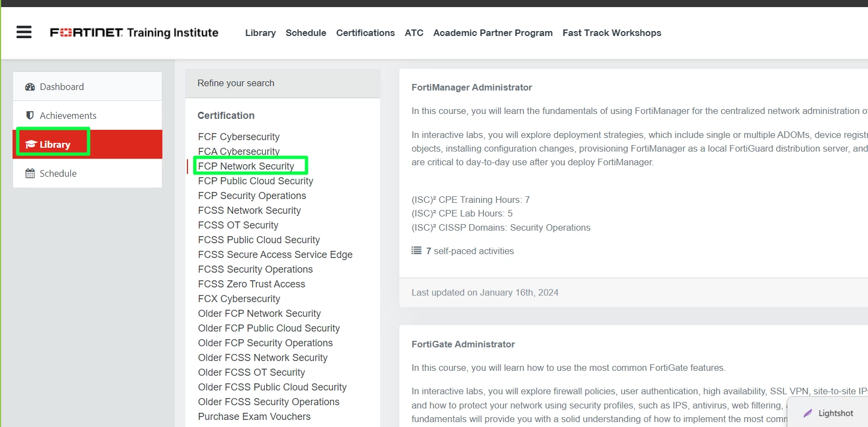Filter by FCSS Zero Trust Access
This screenshot has width=868, height=427.
252,284
